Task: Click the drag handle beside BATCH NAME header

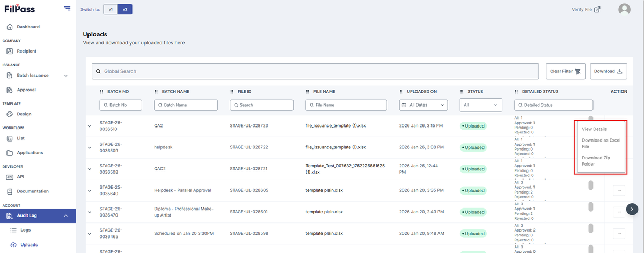Action: point(156,92)
